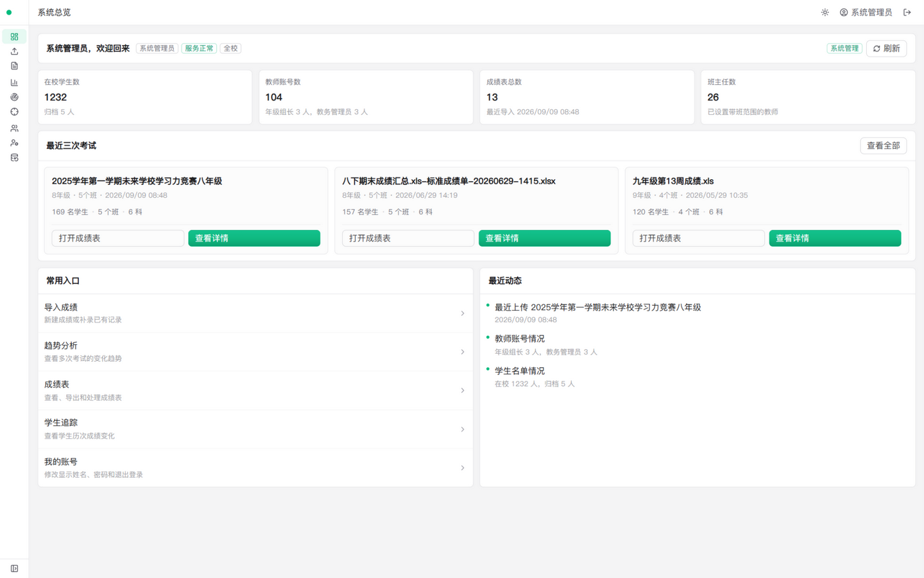This screenshot has width=924, height=578.
Task: Click exam title 八下期末成绩汇总.xls
Action: coord(449,181)
